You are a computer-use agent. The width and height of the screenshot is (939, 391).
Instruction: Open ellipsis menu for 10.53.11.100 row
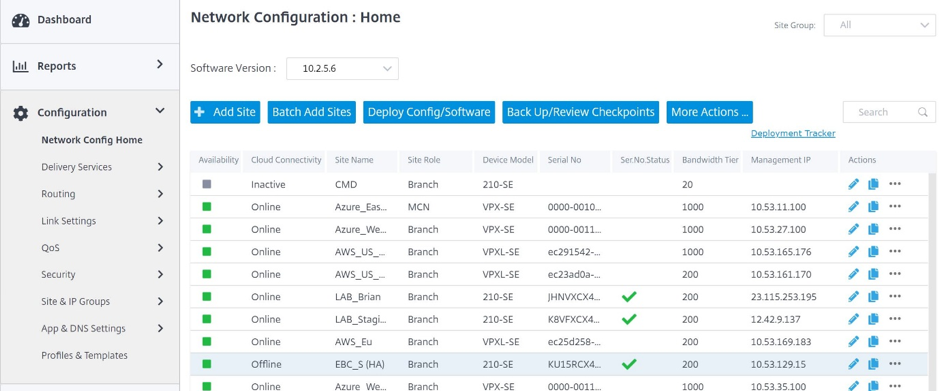[895, 207]
